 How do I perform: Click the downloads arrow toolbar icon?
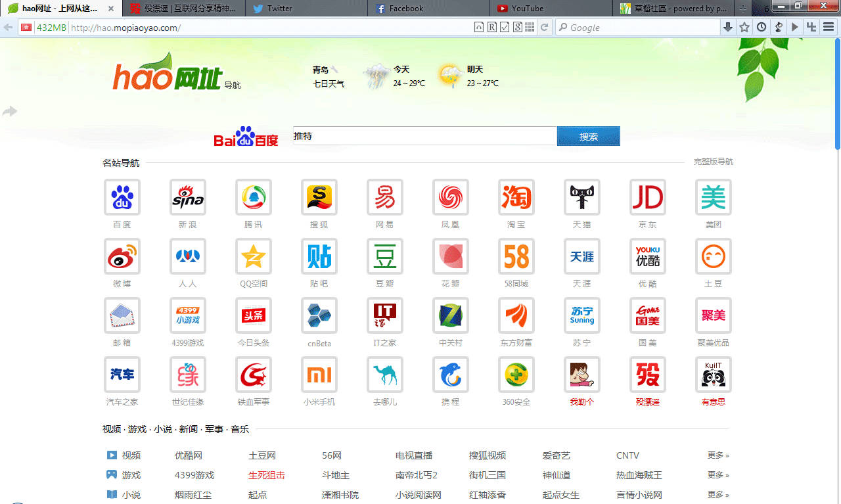[728, 27]
